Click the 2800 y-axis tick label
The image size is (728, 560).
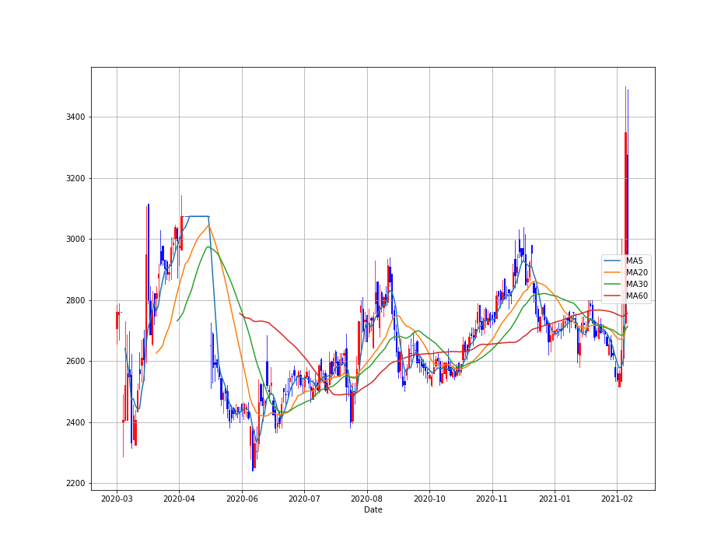click(76, 300)
